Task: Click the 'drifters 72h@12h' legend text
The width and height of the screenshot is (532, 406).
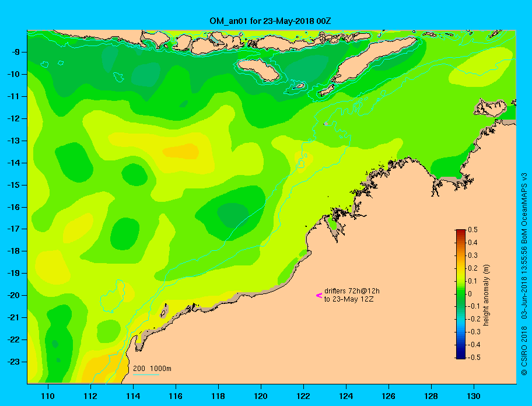Action: pos(352,291)
